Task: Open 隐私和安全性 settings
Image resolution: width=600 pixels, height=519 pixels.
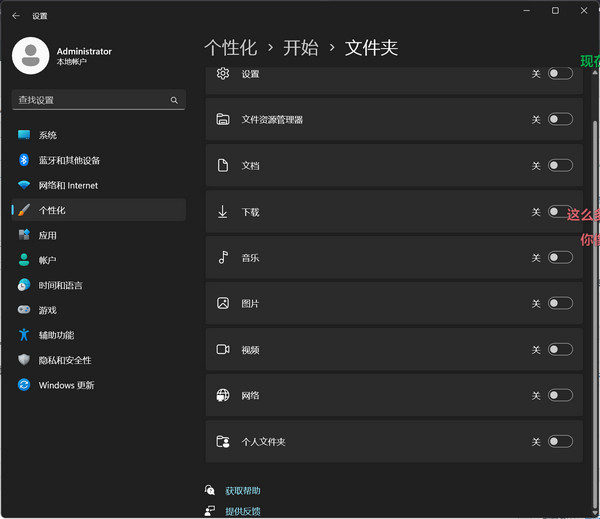Action: click(99, 360)
